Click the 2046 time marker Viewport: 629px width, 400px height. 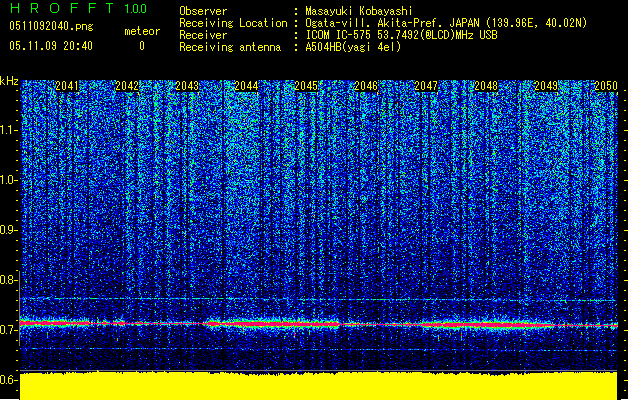pos(366,86)
